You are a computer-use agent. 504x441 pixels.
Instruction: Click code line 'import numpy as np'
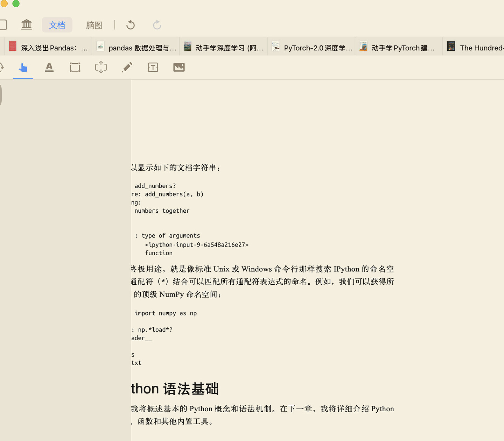[x=166, y=313]
